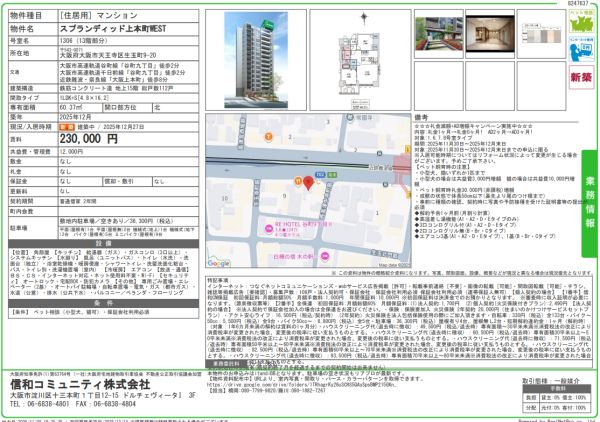The width and height of the screenshot is (600, 422).
Task: Open the entrance approach photo thumbnail
Action: (x=439, y=33)
